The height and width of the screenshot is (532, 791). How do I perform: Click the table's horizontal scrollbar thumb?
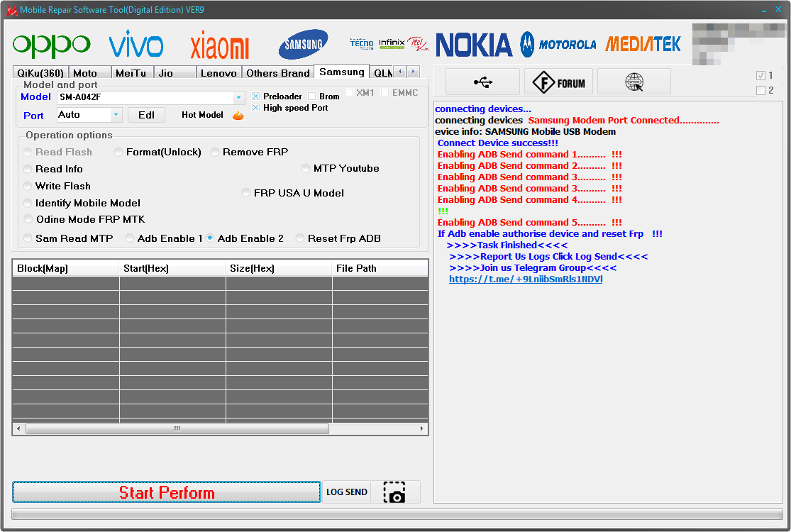coord(177,428)
